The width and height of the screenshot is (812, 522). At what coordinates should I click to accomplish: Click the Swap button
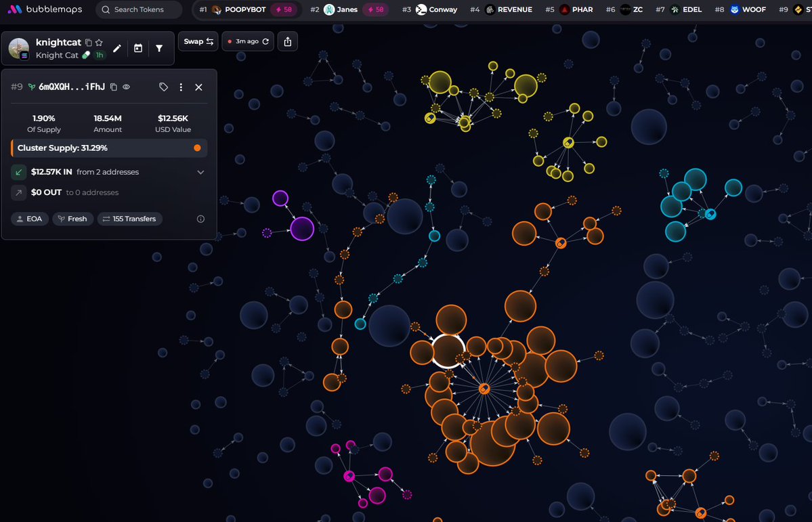(198, 41)
